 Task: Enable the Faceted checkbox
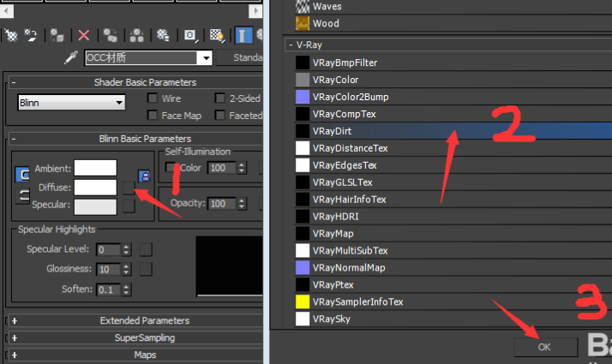coord(220,115)
